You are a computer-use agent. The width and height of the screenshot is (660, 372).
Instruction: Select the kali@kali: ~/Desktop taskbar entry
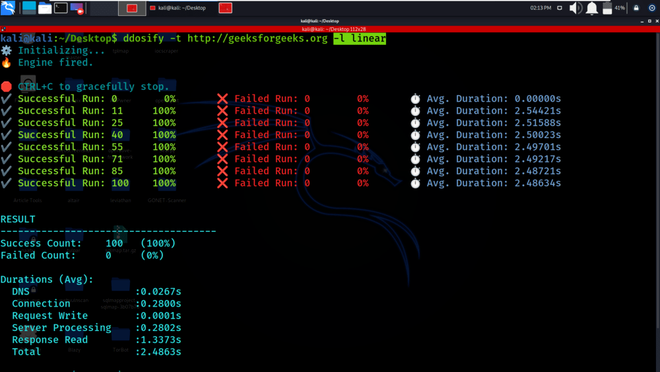(178, 8)
